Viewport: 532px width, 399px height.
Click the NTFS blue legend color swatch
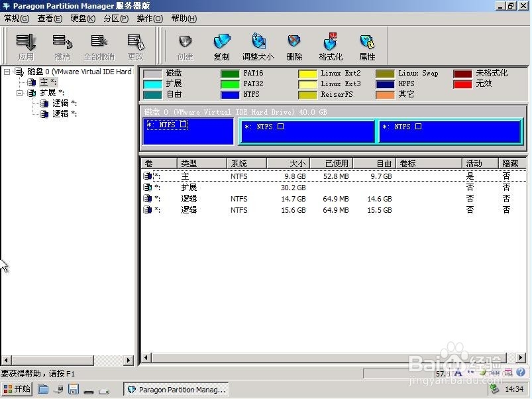pyautogui.click(x=230, y=95)
